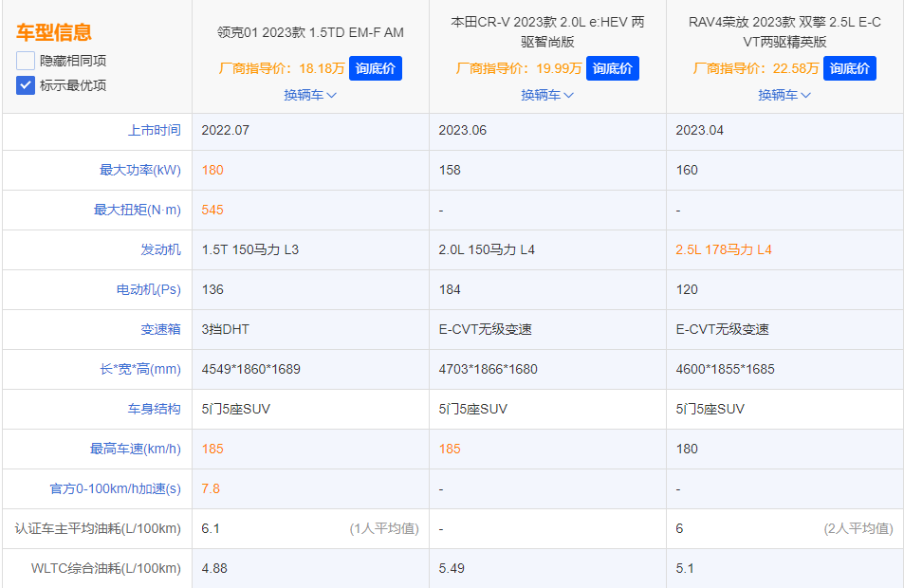Click the 最大扭矩(N·m) row label

click(138, 210)
